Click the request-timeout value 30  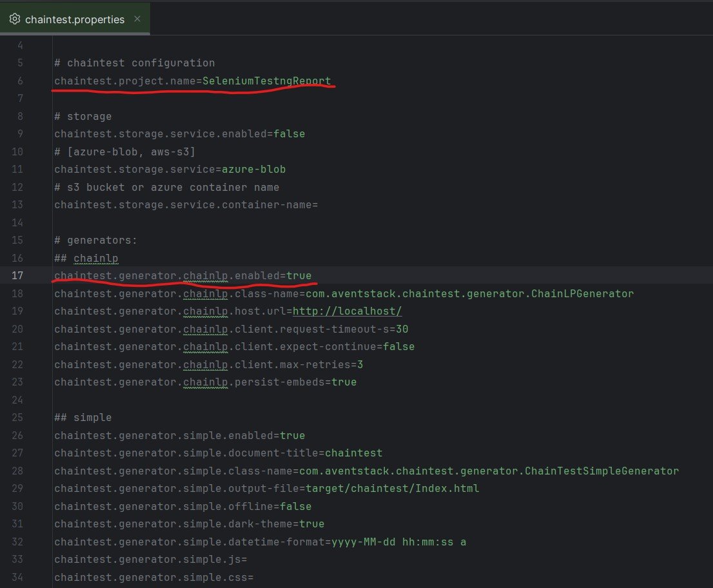(x=402, y=329)
